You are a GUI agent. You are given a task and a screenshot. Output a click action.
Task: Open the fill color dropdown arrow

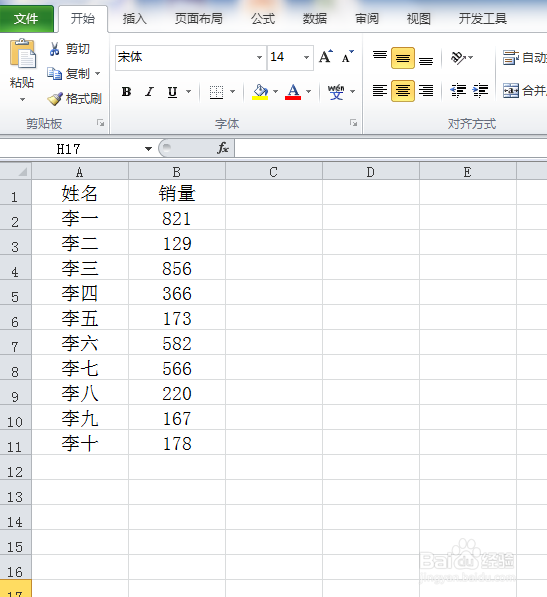(276, 92)
